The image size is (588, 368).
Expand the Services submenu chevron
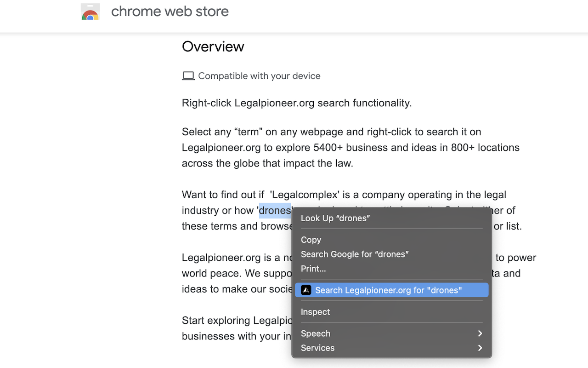click(480, 348)
